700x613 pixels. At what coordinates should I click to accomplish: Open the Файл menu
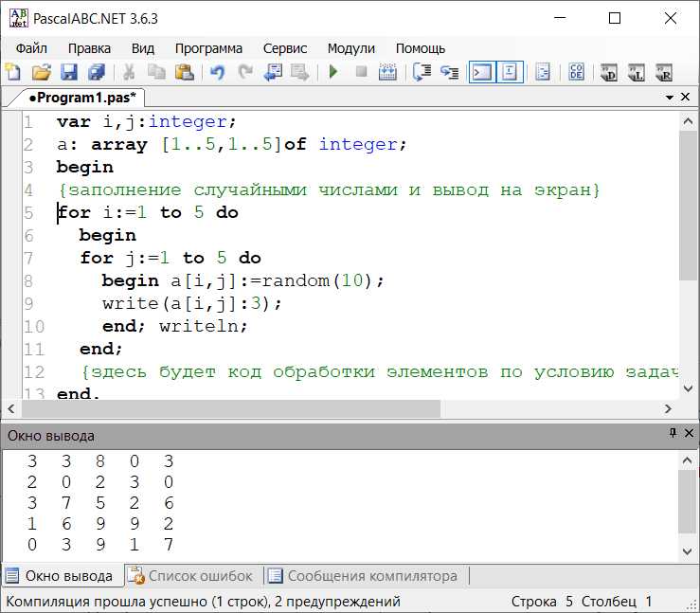coord(31,48)
